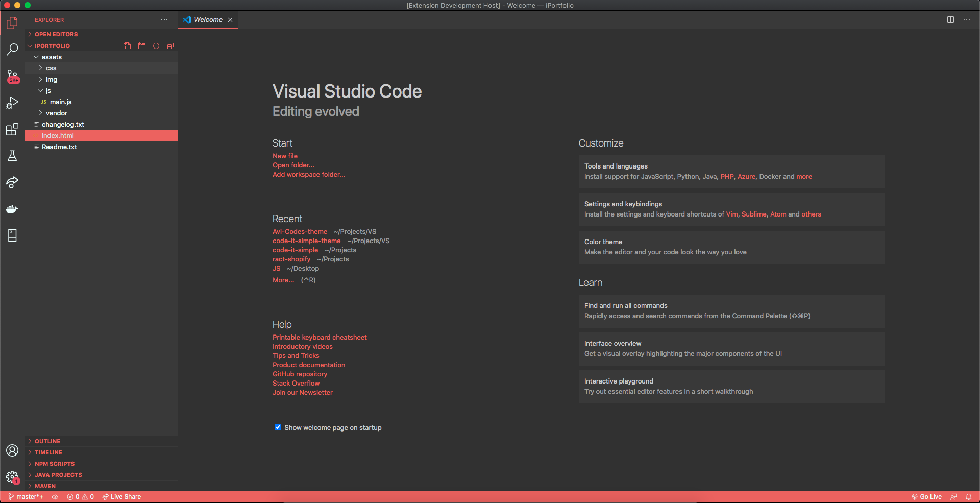The width and height of the screenshot is (980, 503).
Task: Open Readme.txt file
Action: point(101,147)
